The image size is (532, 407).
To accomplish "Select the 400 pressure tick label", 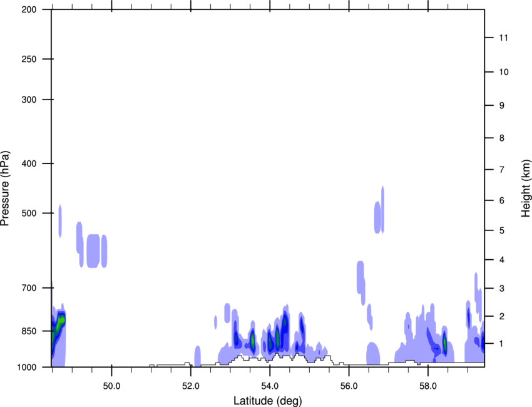I will [29, 163].
